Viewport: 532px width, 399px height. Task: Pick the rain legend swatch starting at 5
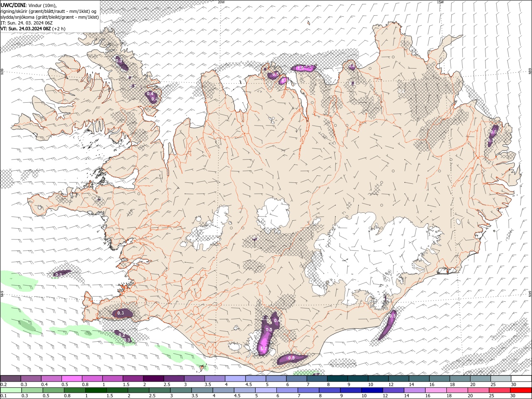tap(265, 390)
